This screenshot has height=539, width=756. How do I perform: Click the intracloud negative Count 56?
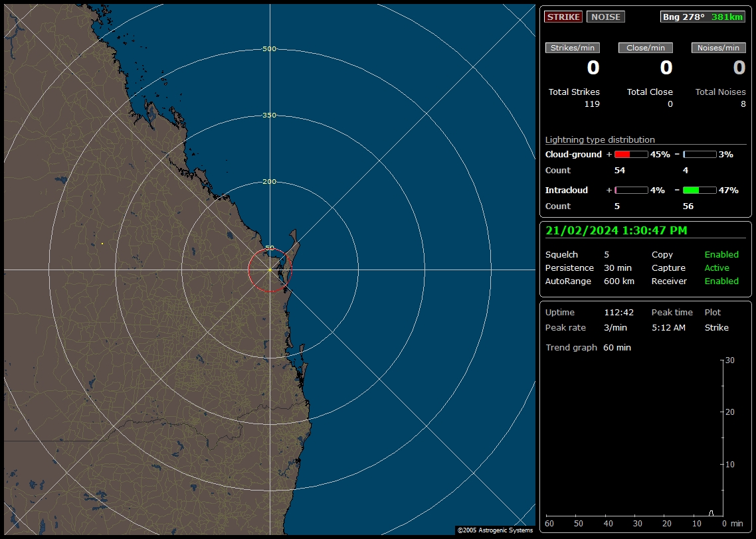point(688,206)
